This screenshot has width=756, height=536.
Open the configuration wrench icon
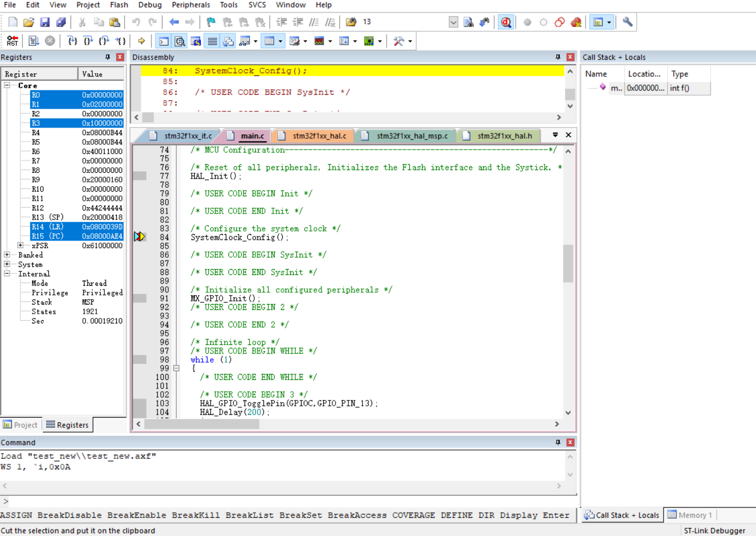click(627, 22)
